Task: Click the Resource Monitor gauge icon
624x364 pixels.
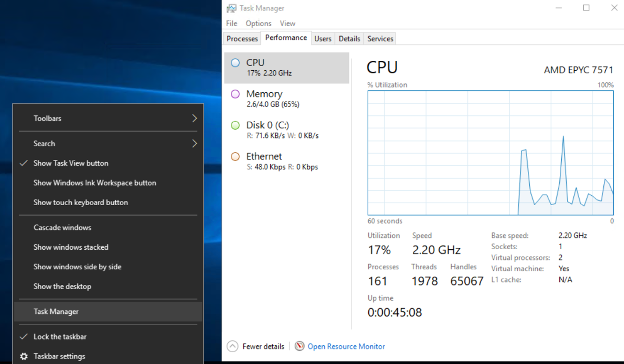Action: coord(300,347)
